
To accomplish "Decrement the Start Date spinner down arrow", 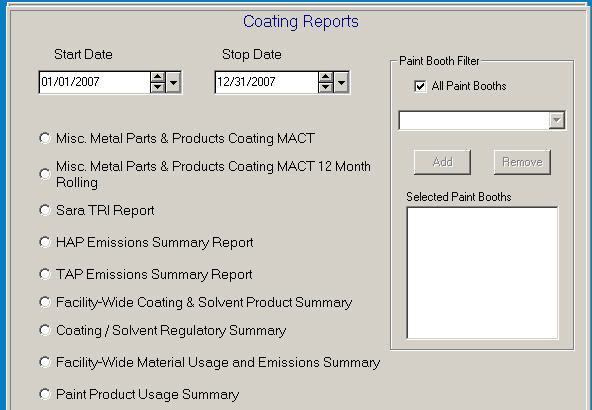I will coord(157,87).
